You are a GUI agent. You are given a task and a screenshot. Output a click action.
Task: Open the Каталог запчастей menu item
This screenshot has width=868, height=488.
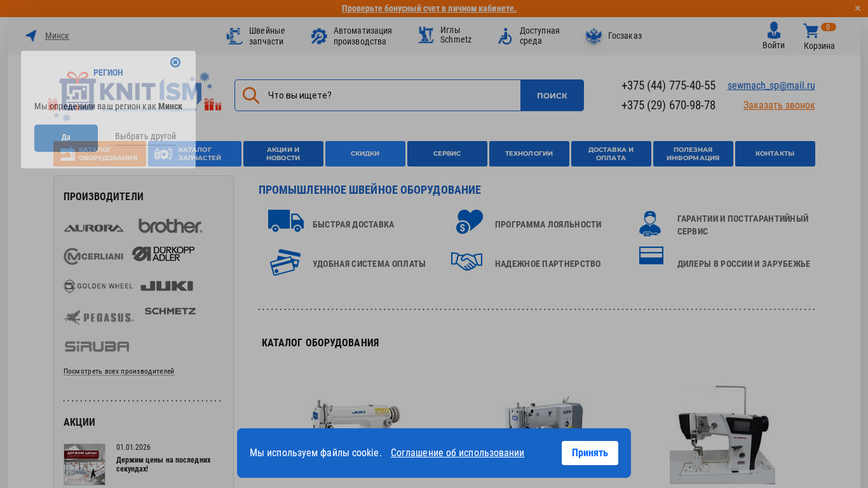coord(194,154)
